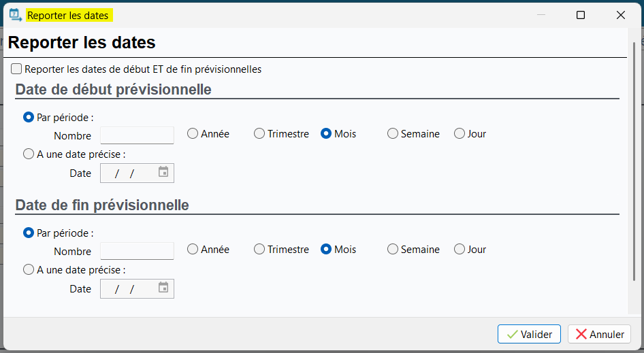Open calendar picker for start date
Viewport: 644px width, 353px height.
point(163,172)
